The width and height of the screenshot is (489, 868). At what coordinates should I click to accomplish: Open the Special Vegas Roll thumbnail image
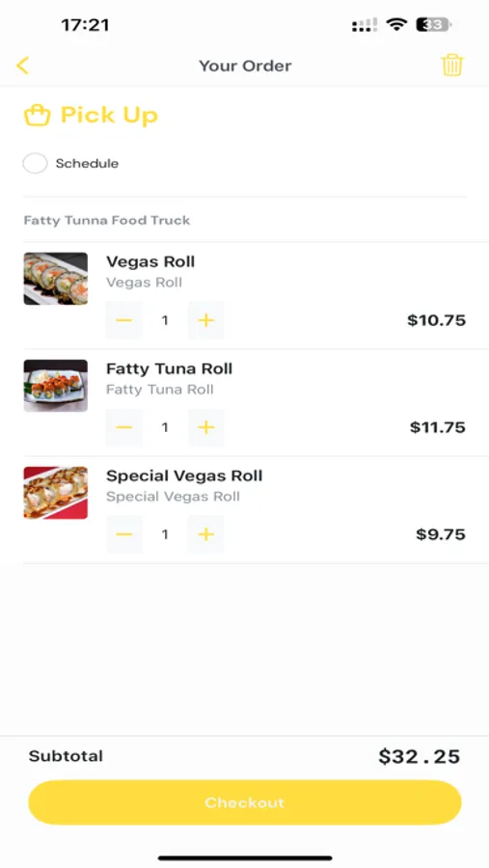coord(55,493)
